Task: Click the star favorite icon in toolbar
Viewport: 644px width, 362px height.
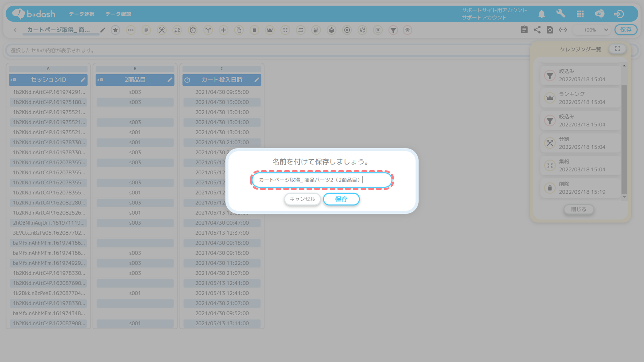Action: coord(115,30)
